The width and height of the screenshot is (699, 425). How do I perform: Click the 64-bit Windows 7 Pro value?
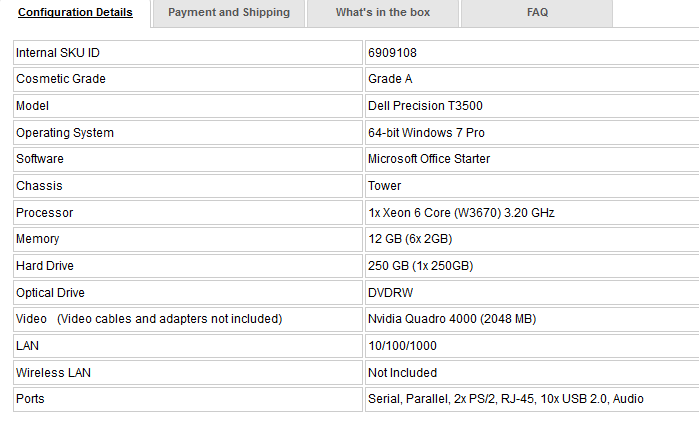click(x=426, y=132)
